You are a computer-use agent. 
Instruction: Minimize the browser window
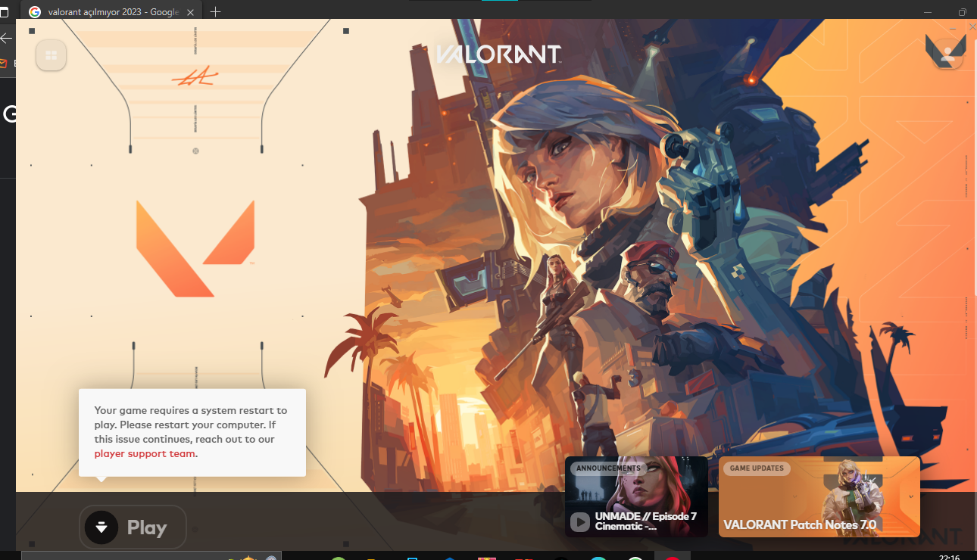(929, 12)
